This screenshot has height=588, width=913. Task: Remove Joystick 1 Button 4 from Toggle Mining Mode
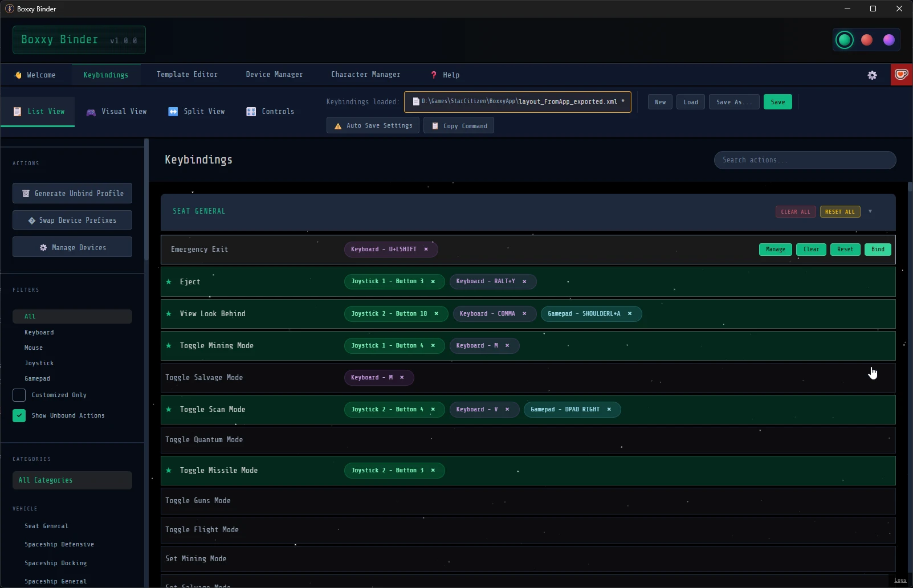433,345
